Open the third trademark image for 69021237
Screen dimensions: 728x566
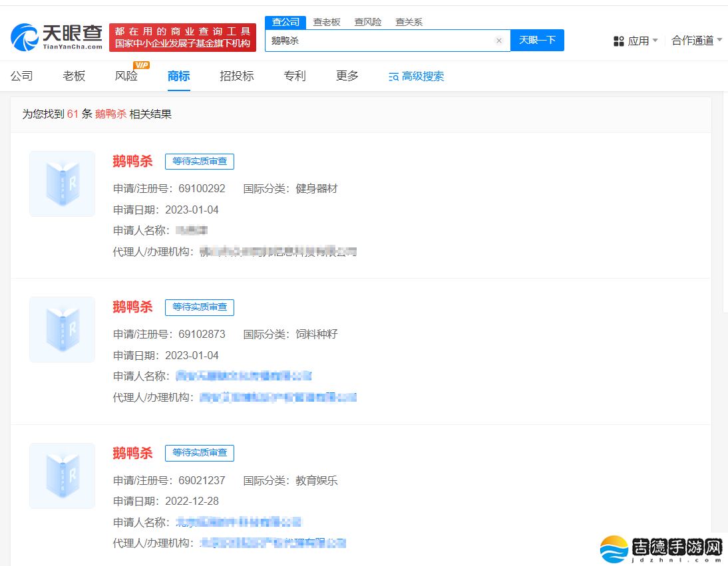[x=62, y=476]
